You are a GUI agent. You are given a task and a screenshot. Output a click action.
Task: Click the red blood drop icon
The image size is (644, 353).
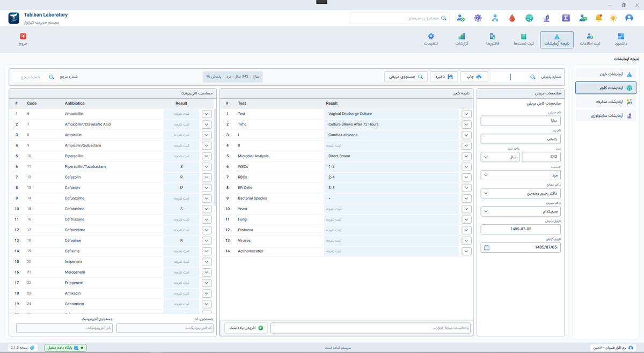512,18
